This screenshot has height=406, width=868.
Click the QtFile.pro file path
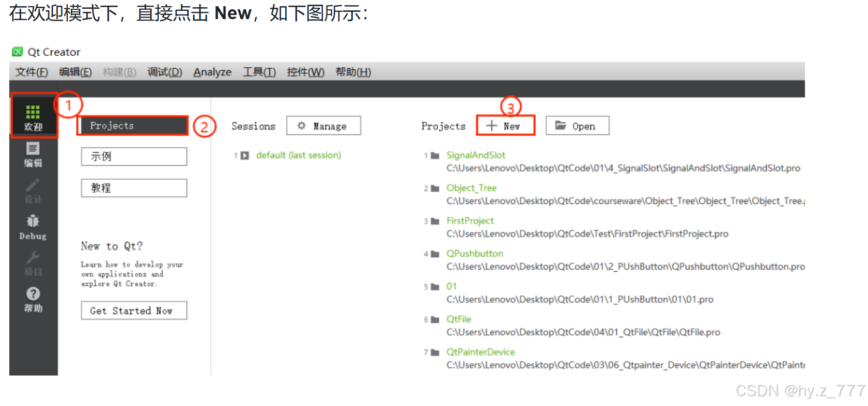[583, 332]
